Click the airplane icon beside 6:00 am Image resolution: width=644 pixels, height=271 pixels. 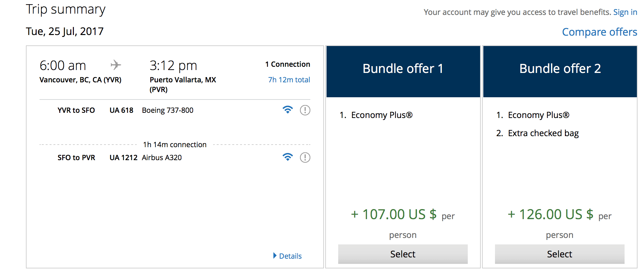point(116,65)
